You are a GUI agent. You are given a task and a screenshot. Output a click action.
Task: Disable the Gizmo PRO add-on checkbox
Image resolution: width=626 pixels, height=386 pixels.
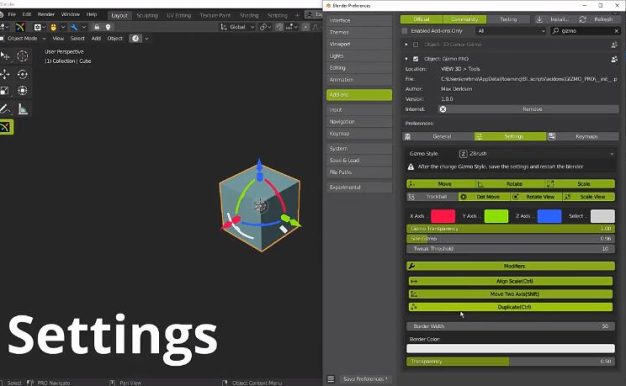[x=416, y=59]
